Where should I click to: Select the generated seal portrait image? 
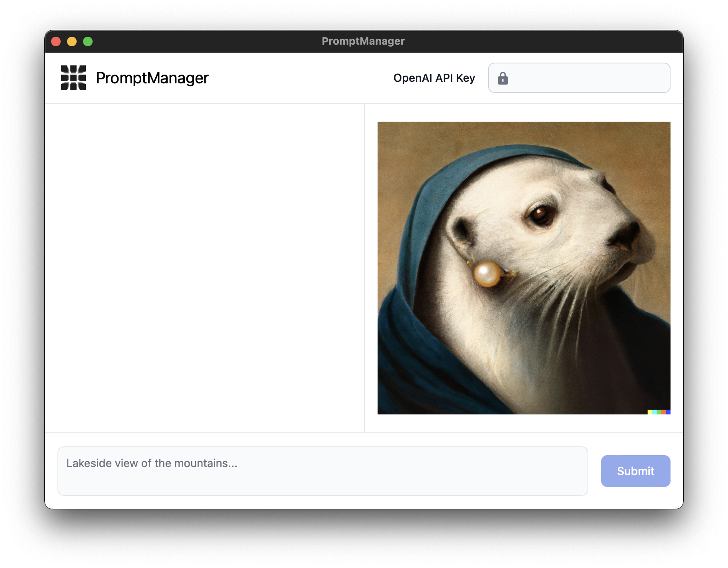click(x=524, y=268)
